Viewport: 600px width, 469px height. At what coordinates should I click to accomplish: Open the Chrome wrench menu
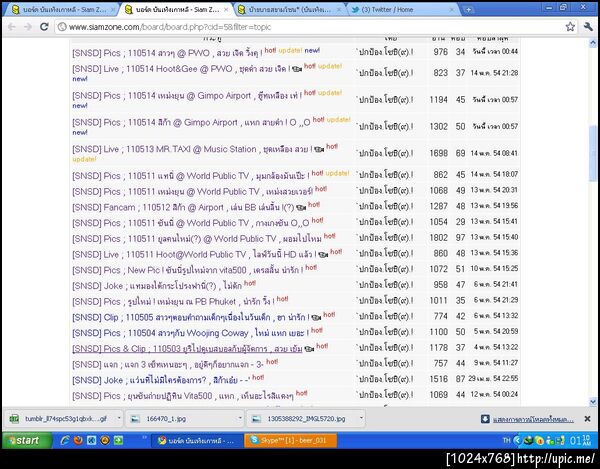588,26
